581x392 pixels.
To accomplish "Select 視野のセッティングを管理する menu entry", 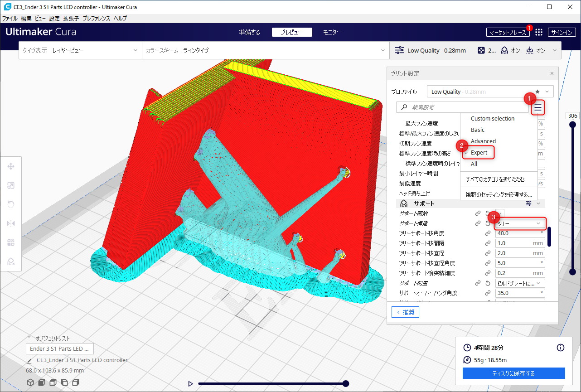I will tap(499, 195).
